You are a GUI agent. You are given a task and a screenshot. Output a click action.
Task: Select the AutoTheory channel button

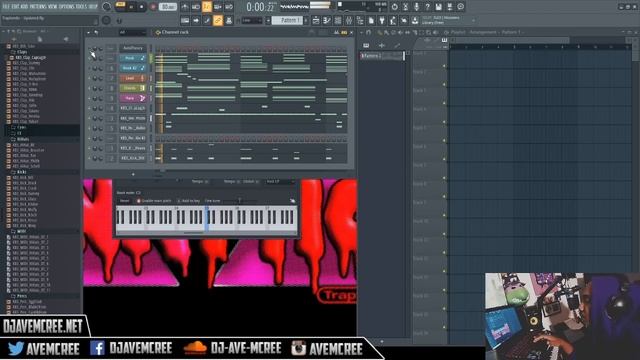coord(133,48)
